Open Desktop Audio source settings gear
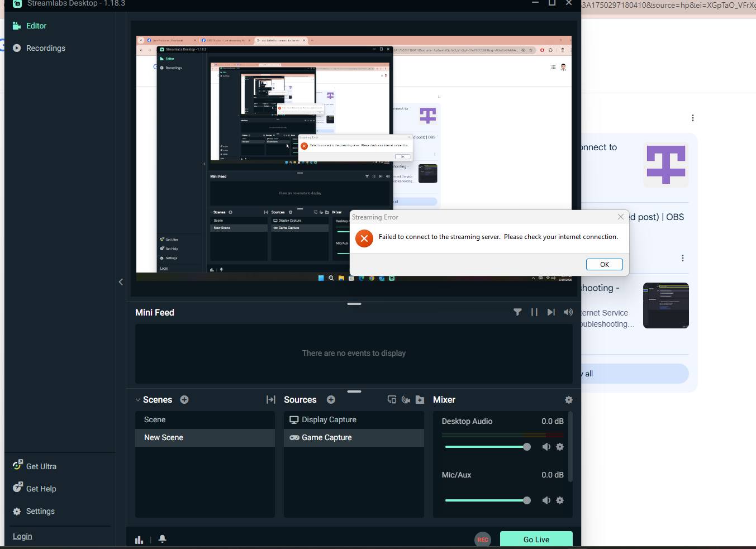 pyautogui.click(x=560, y=447)
